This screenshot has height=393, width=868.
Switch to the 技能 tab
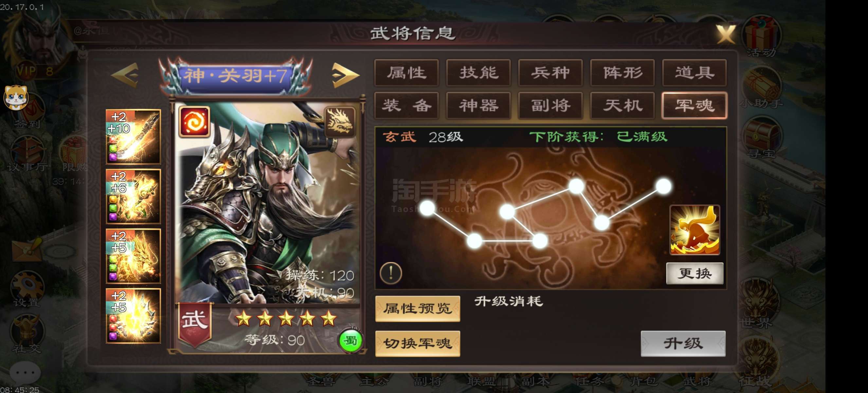pyautogui.click(x=479, y=73)
